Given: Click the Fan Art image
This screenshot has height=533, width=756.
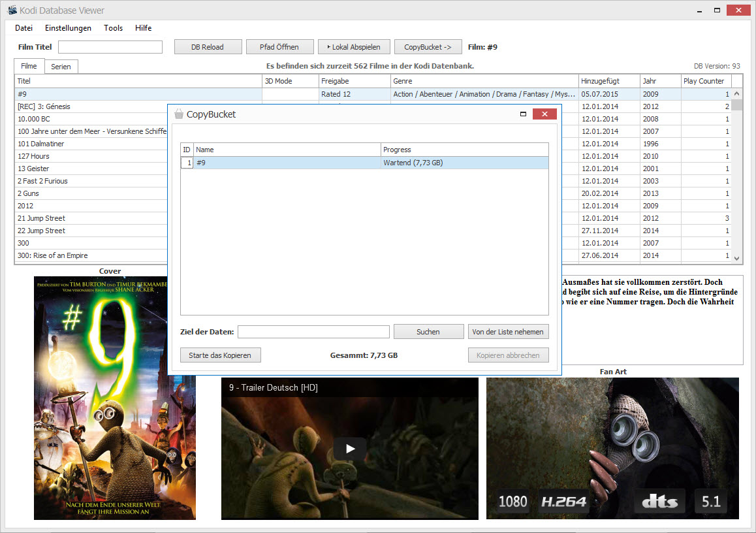Looking at the screenshot, I should [612, 448].
